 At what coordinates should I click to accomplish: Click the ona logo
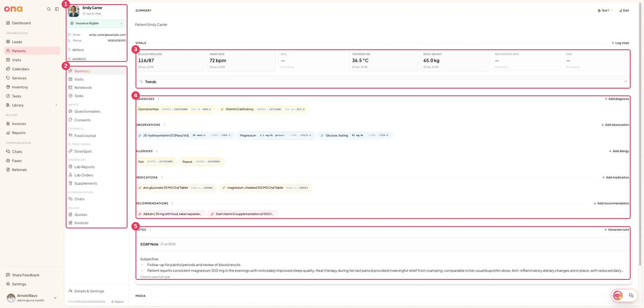click(13, 9)
